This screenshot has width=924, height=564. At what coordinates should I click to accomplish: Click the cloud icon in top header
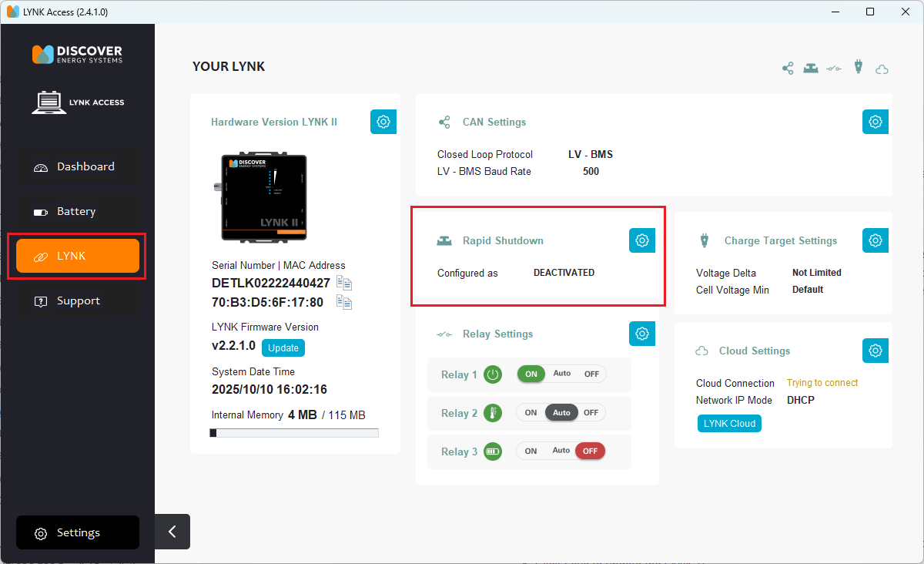click(882, 69)
